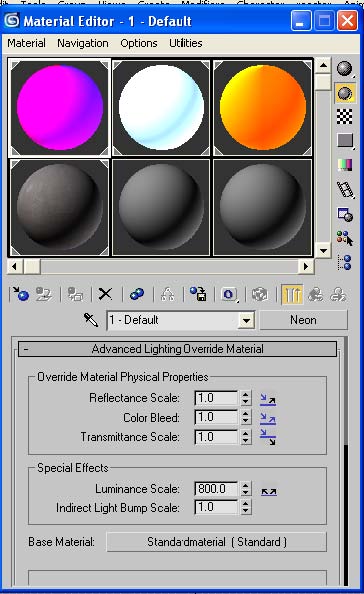364x594 pixels.
Task: Open the Navigation menu
Action: tap(83, 43)
